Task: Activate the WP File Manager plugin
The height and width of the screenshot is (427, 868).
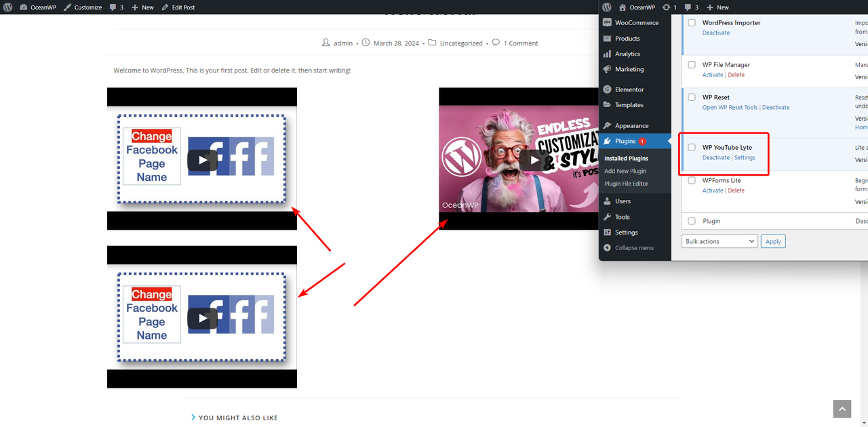Action: click(x=713, y=75)
